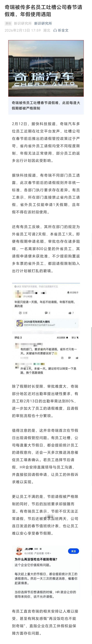Open the 默认 sort dropdown in comments

[75, 337]
